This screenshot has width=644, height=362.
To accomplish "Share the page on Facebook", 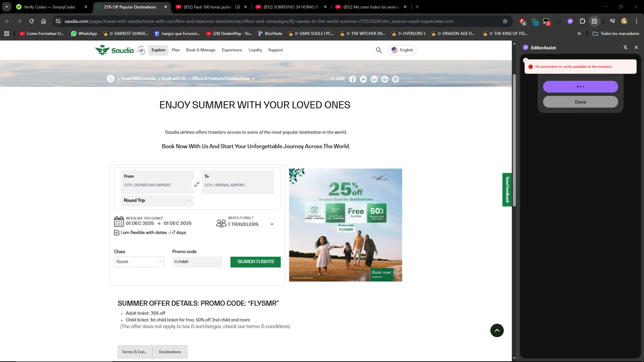I will 352,79.
